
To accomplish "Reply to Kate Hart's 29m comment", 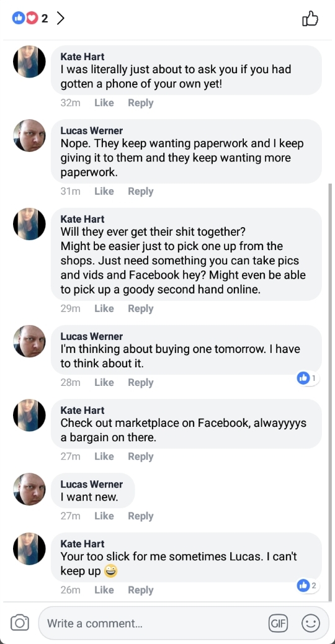I will [x=140, y=308].
